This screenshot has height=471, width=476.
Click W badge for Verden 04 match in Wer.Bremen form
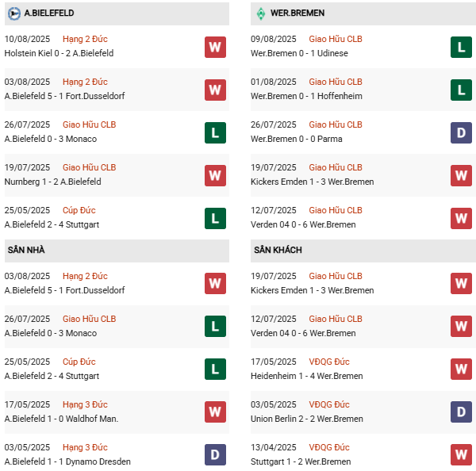click(x=462, y=218)
